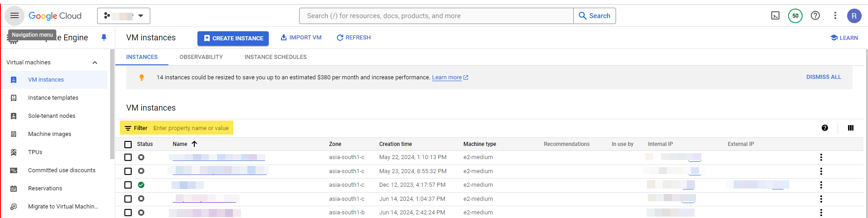Pin Compute Engine with the pin icon
Viewport: 868px width, 218px height.
104,38
